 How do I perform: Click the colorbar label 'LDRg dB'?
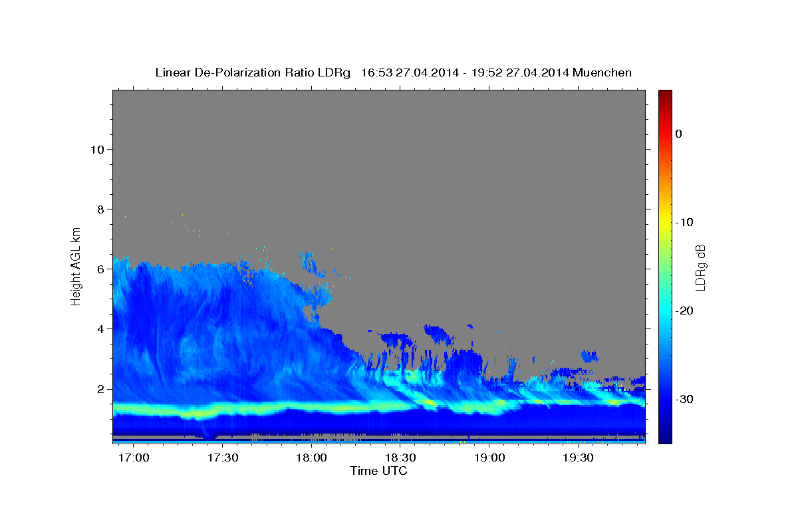tap(700, 267)
